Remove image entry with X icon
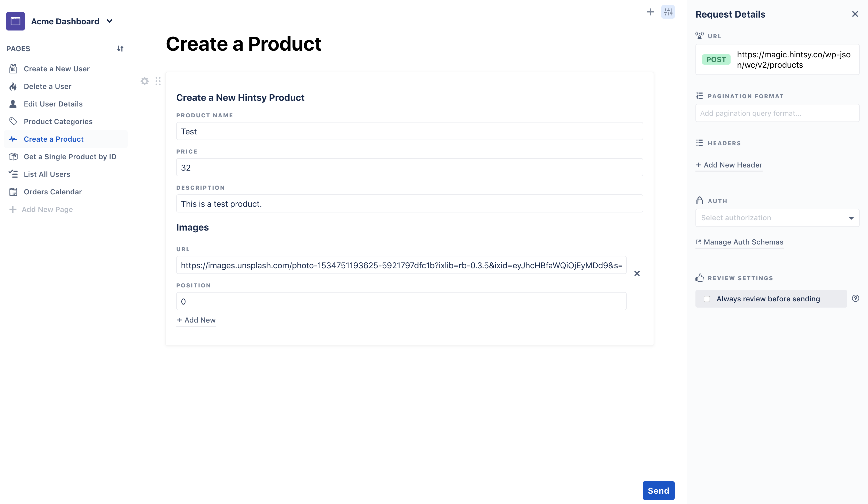 [x=637, y=273]
